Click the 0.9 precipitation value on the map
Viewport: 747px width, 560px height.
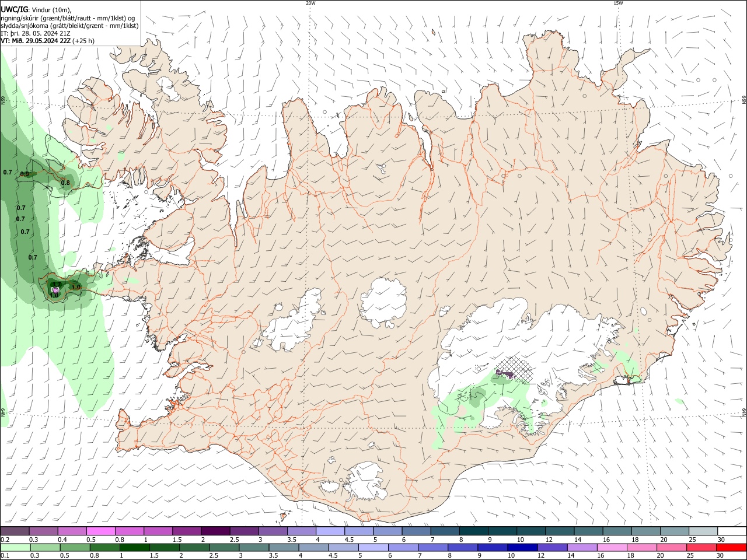25,174
